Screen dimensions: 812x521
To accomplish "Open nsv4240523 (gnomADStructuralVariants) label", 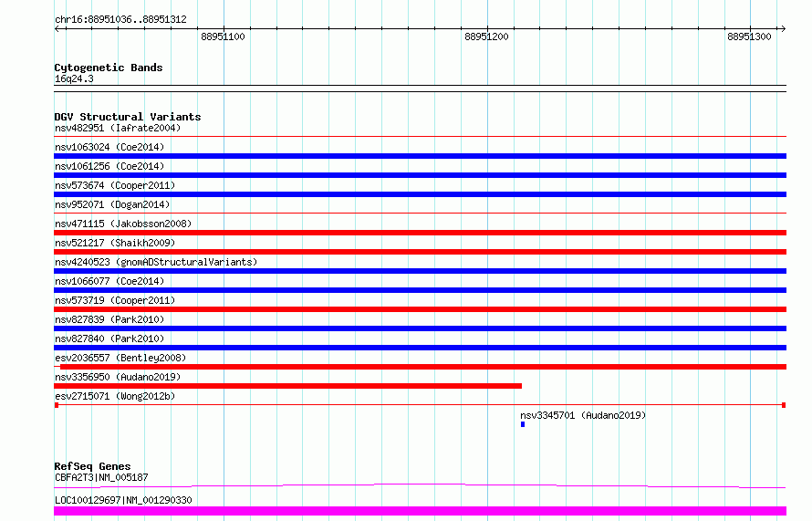I will click(156, 262).
